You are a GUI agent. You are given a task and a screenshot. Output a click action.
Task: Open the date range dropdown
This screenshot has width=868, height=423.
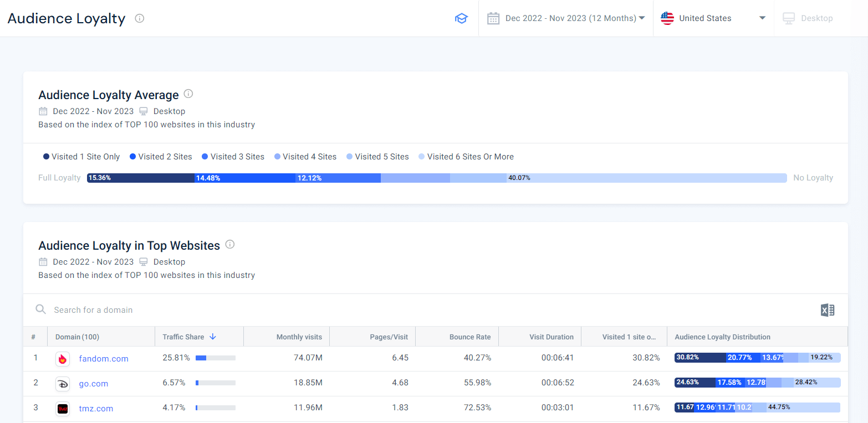pos(565,18)
